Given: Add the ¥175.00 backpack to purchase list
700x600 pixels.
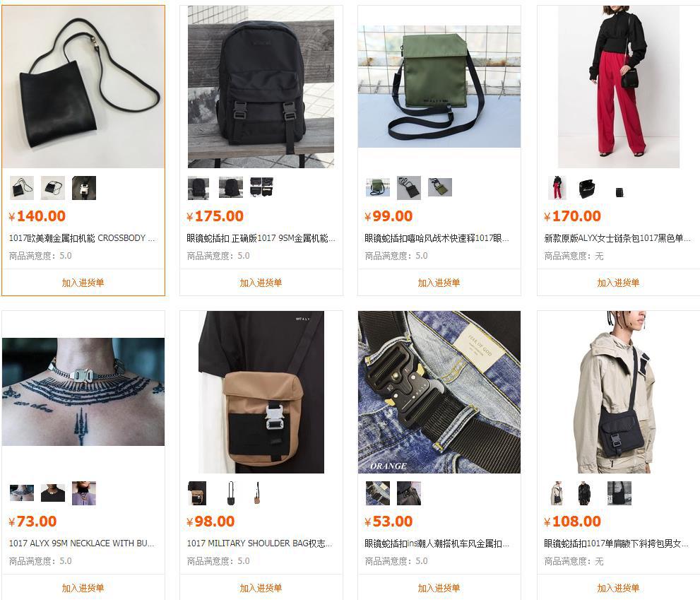Looking at the screenshot, I should 261,283.
